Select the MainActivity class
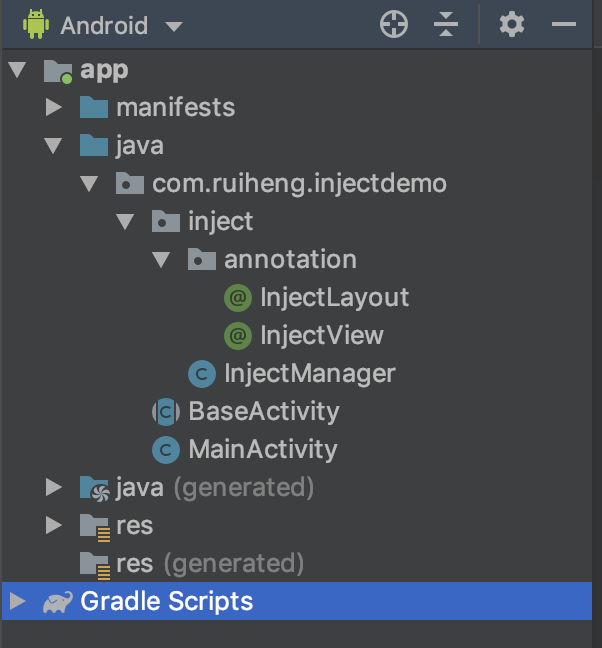 click(262, 450)
